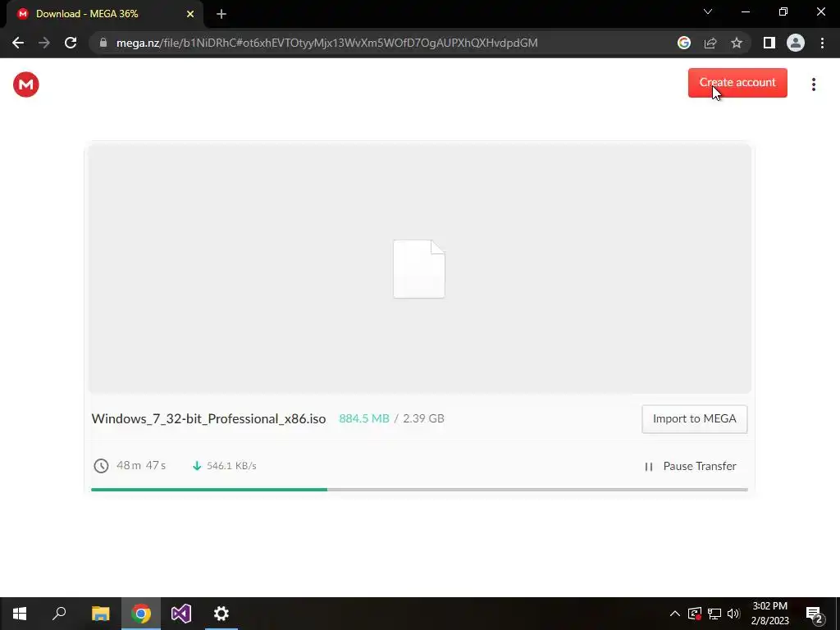Click the clock remaining-time icon
Viewport: 840px width, 630px height.
click(101, 466)
